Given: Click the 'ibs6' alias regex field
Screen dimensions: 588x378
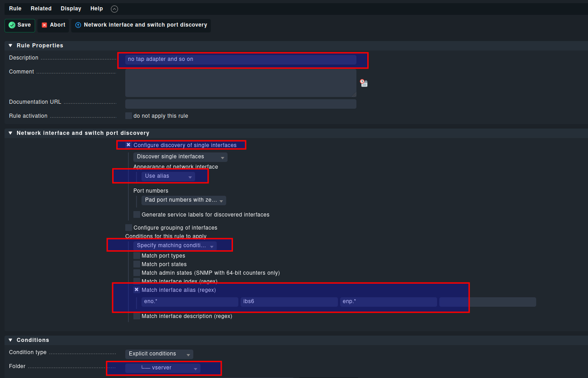Looking at the screenshot, I should [289, 302].
